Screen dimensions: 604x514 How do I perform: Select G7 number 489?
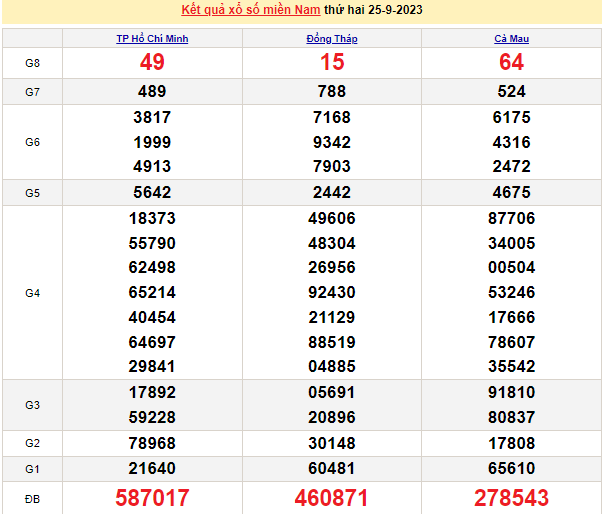[x=152, y=91]
